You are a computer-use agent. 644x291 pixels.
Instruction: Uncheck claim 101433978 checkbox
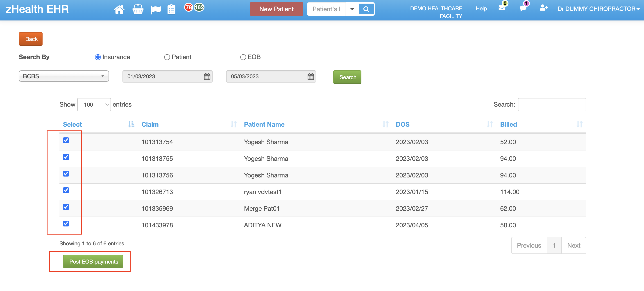66,224
